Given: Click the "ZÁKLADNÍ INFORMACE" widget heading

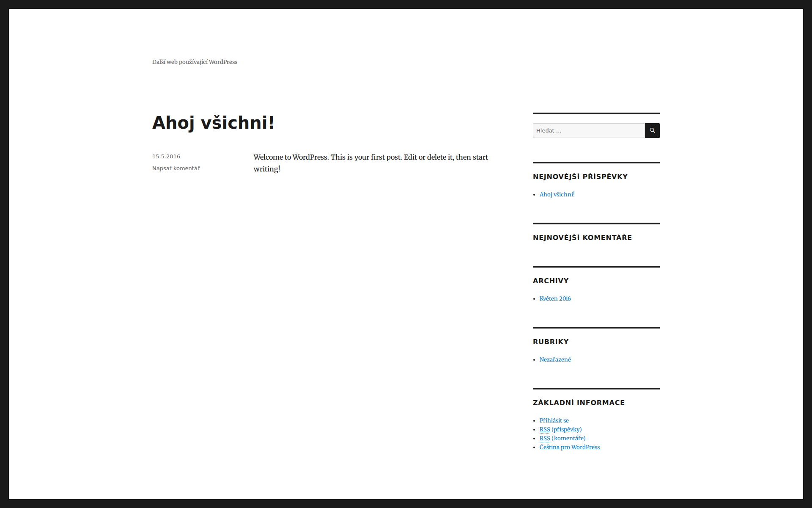Looking at the screenshot, I should [x=579, y=403].
